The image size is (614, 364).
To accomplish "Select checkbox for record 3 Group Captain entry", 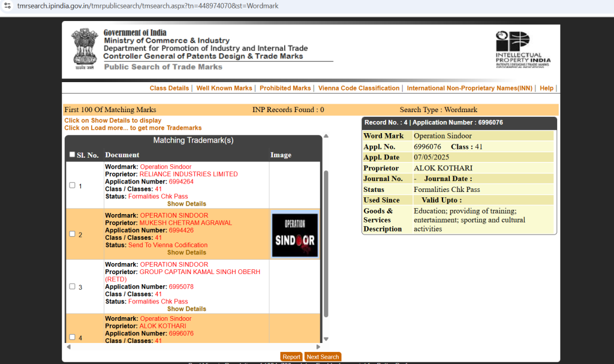I will pyautogui.click(x=72, y=287).
